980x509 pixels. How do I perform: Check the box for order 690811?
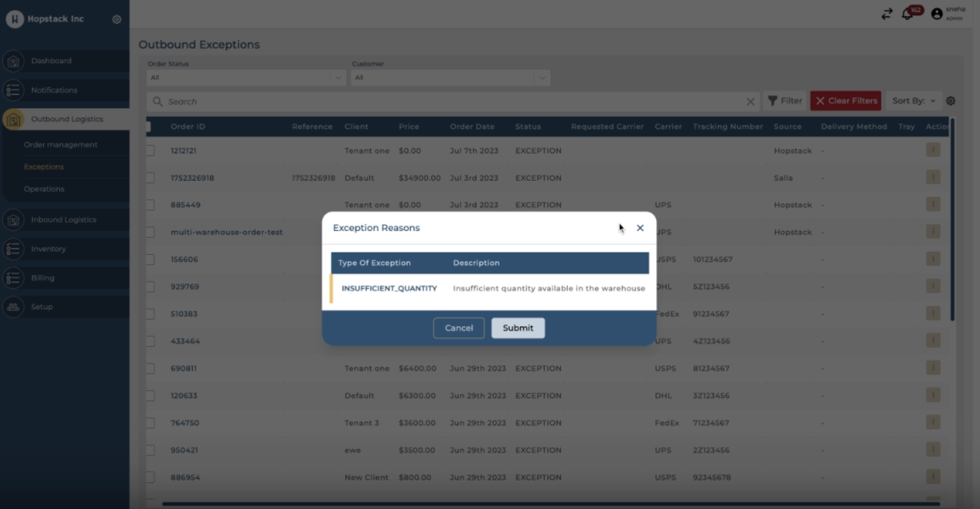click(150, 368)
